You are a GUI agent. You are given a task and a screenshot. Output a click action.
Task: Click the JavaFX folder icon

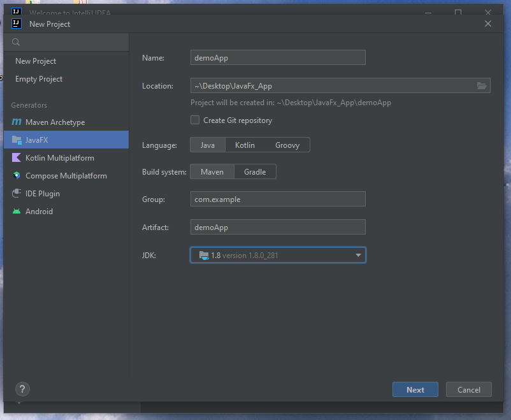(x=17, y=140)
